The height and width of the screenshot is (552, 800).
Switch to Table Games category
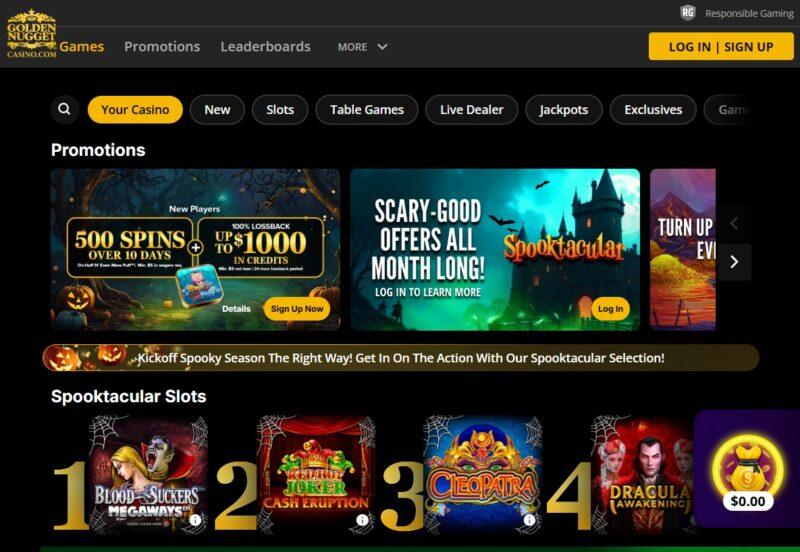coord(367,110)
